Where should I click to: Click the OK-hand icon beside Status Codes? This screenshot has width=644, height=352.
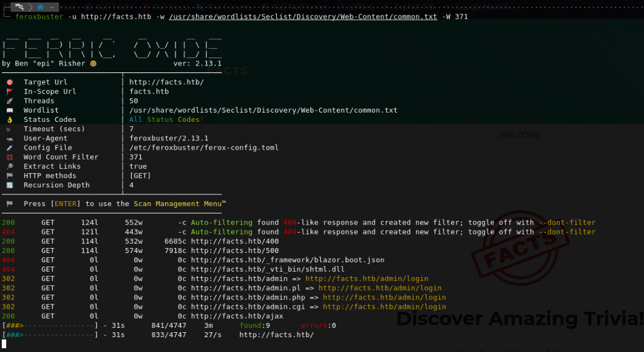(x=9, y=119)
